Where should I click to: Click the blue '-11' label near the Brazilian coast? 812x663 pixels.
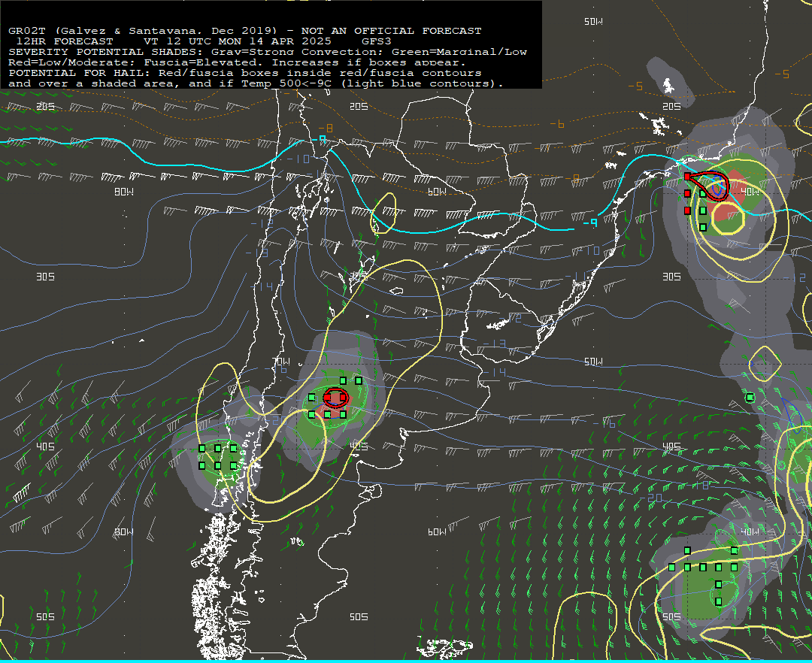point(575,276)
